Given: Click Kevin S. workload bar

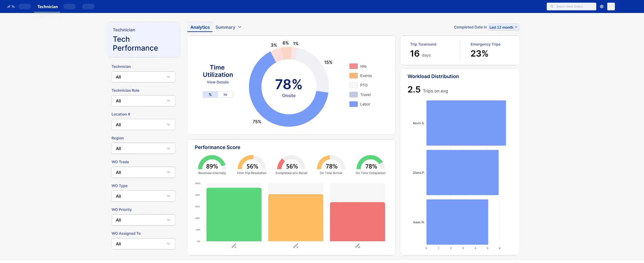Looking at the screenshot, I should (x=466, y=123).
